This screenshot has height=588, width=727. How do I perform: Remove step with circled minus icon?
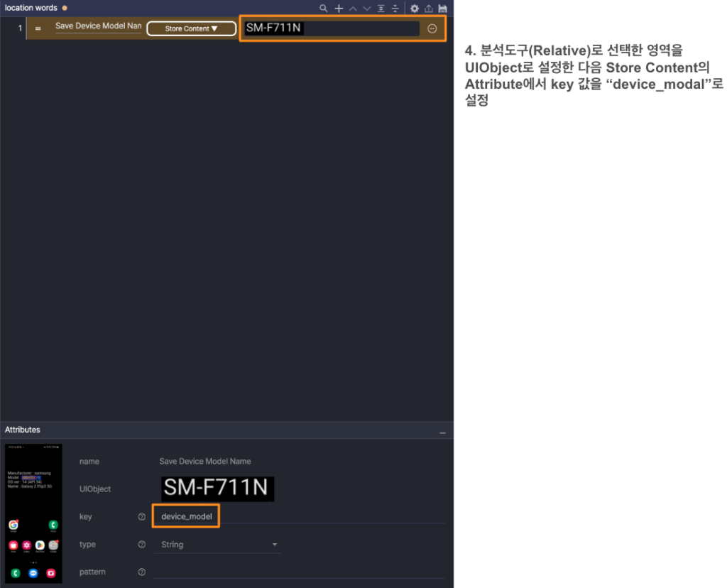[x=432, y=28]
